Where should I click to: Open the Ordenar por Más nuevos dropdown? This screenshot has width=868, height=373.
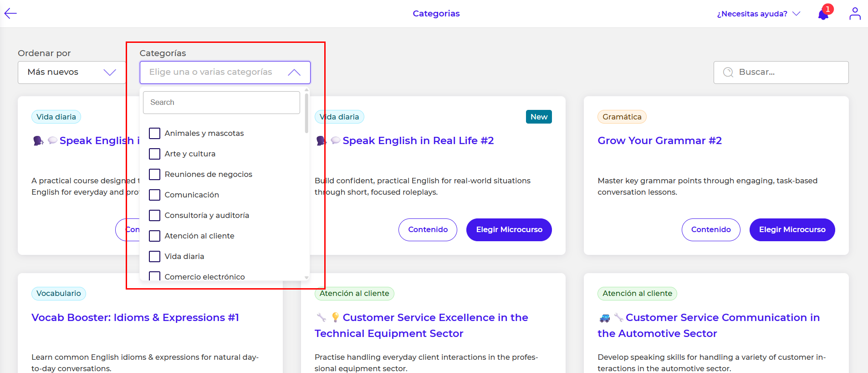71,73
